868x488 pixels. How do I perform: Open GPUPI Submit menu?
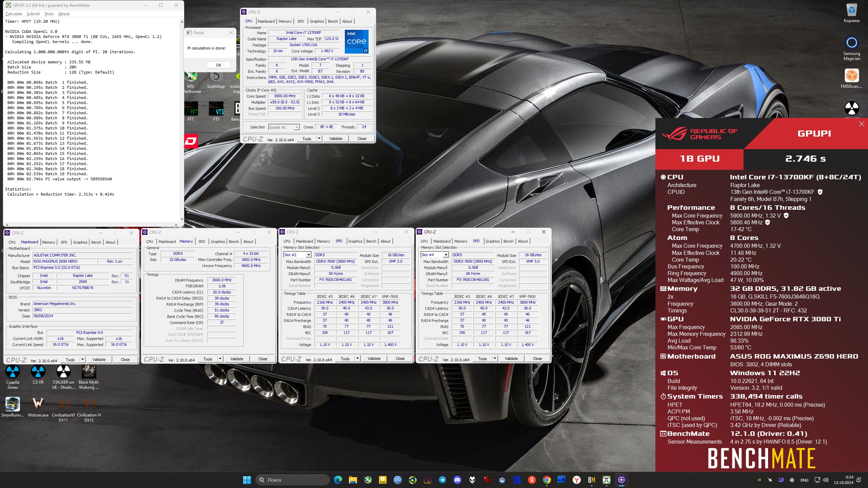click(33, 14)
